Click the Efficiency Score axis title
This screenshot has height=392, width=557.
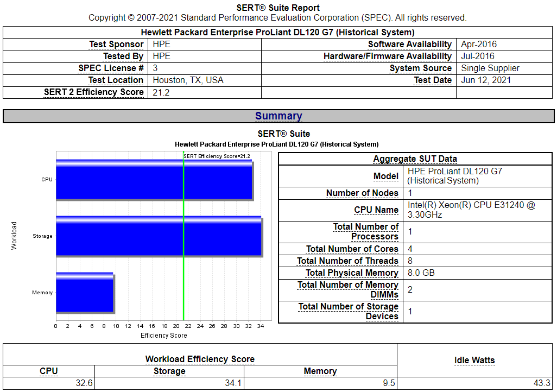coord(164,336)
